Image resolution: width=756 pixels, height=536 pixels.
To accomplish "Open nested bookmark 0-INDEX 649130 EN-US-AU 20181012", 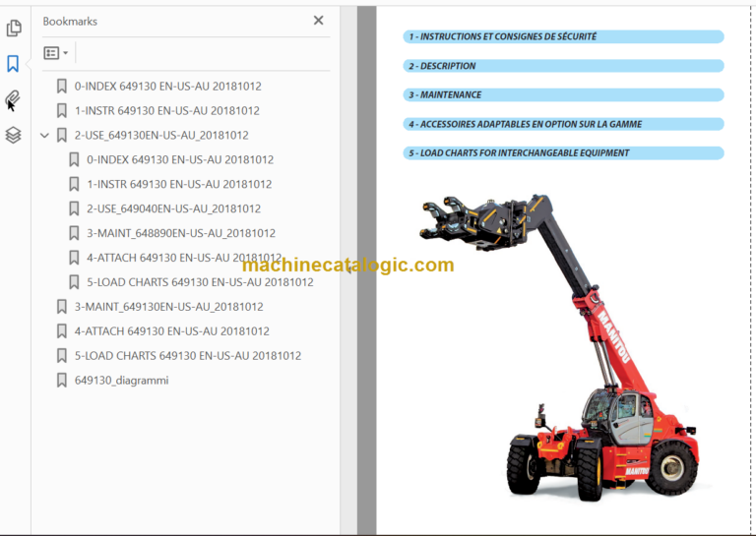I will click(x=180, y=160).
